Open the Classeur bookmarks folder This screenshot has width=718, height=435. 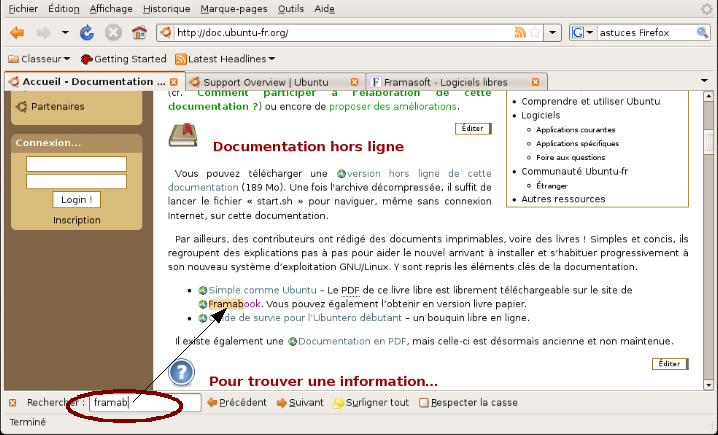[x=41, y=59]
